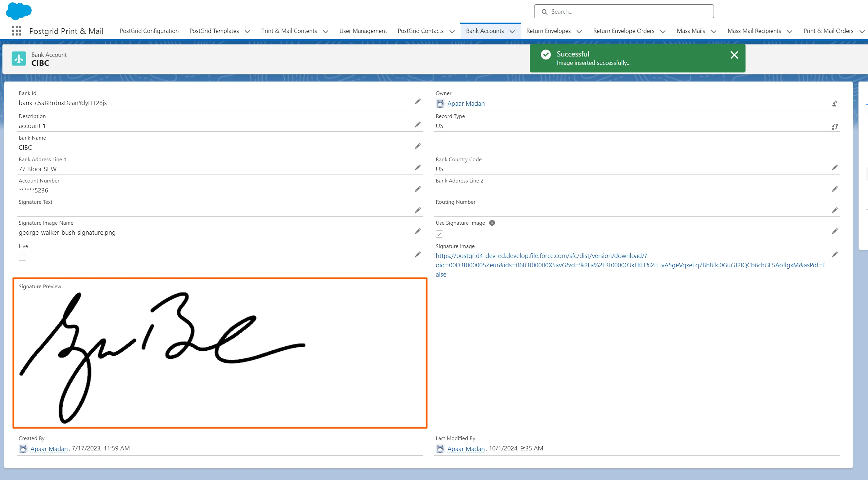Switch to PostGrid Configuration tab
The width and height of the screenshot is (868, 480).
[x=149, y=31]
